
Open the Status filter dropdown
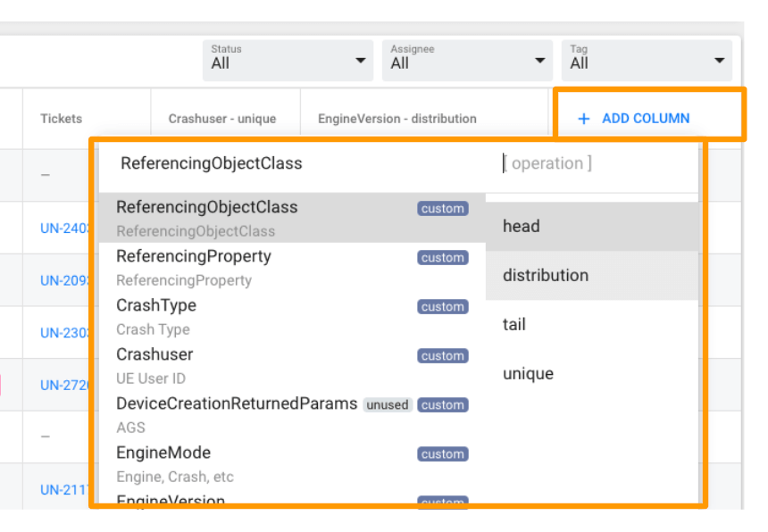coord(288,60)
